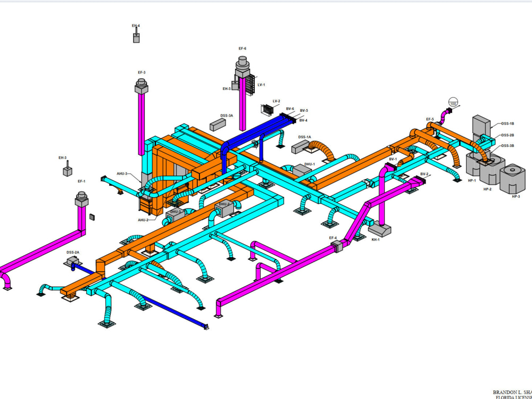Screen dimensions: 532x399
Task: Click the circled 100 reference tag
Action: click(x=453, y=102)
